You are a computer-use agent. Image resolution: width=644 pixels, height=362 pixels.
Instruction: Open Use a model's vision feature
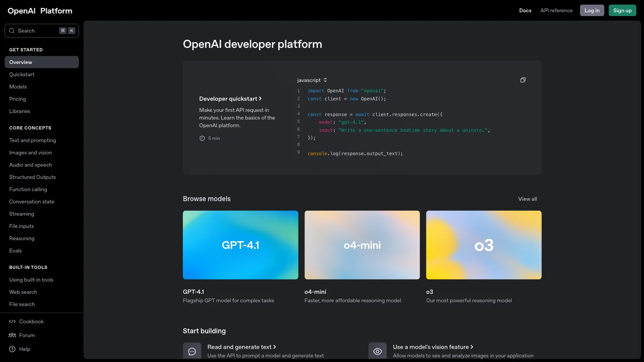pyautogui.click(x=433, y=347)
